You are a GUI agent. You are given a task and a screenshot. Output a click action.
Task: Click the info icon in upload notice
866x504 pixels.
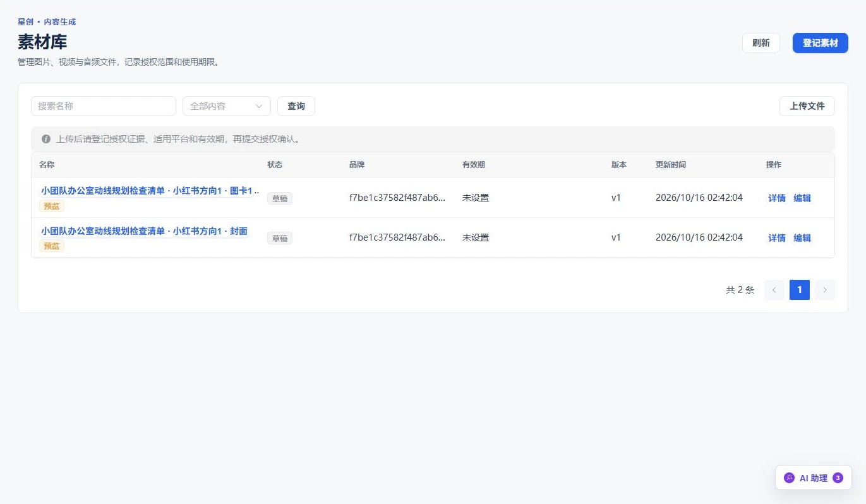[46, 139]
